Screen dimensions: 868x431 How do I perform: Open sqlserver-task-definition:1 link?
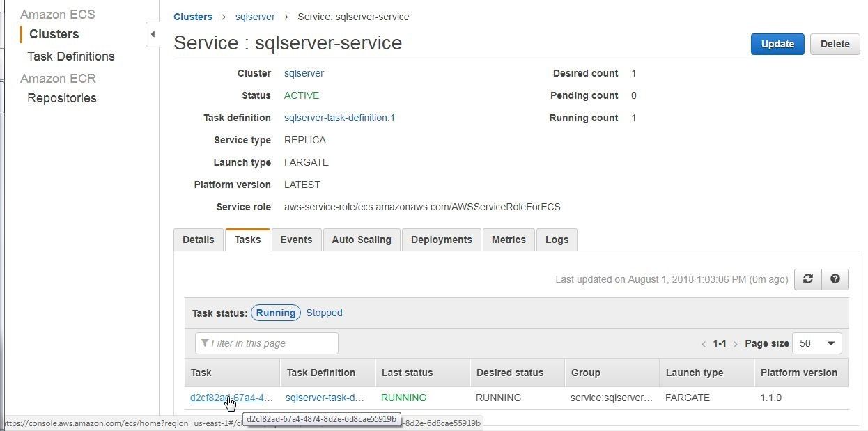339,118
